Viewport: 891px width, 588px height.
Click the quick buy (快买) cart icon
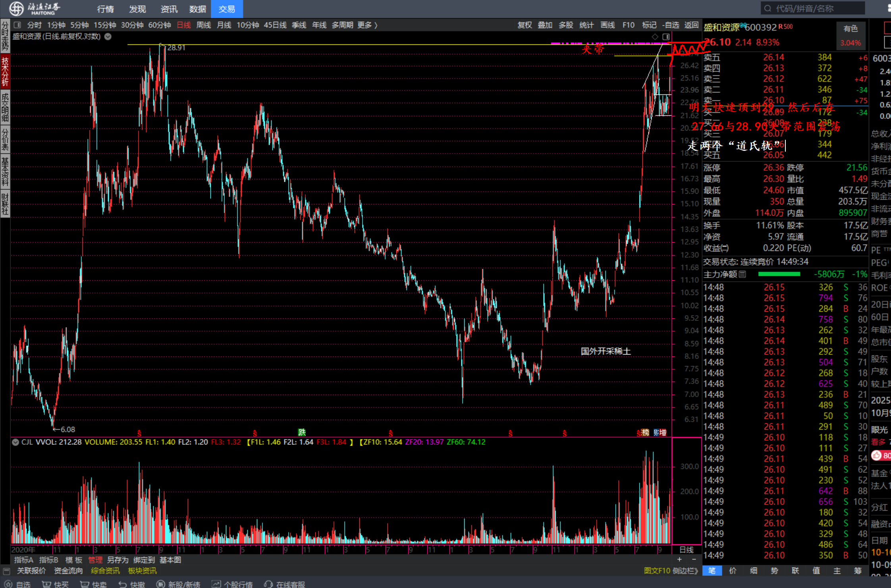pyautogui.click(x=47, y=584)
